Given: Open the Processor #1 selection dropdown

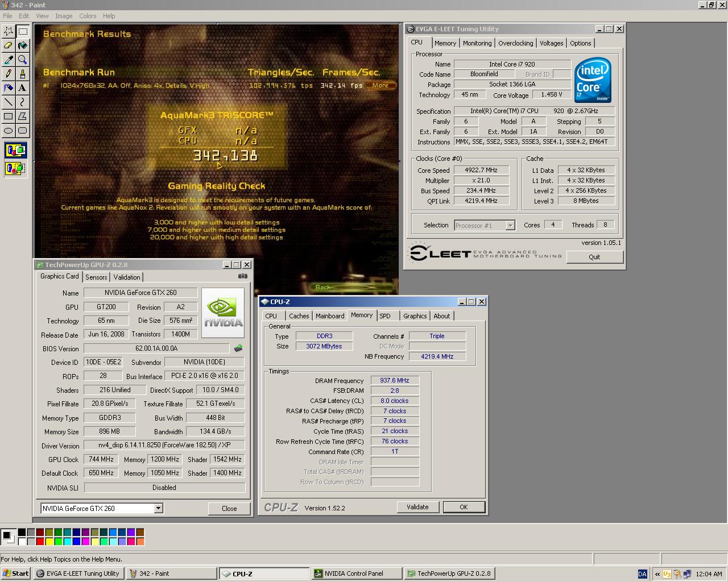Looking at the screenshot, I should (x=510, y=226).
